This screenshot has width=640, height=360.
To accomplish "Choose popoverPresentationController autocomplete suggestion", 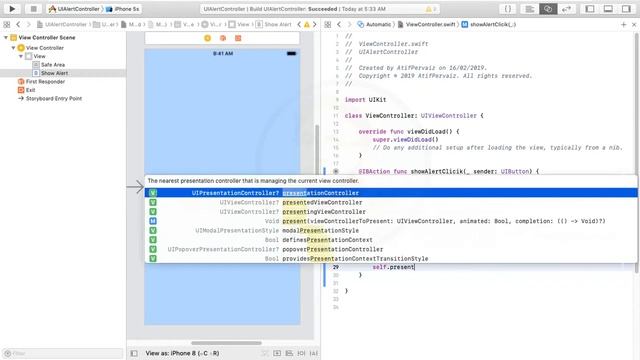I will tap(391, 249).
